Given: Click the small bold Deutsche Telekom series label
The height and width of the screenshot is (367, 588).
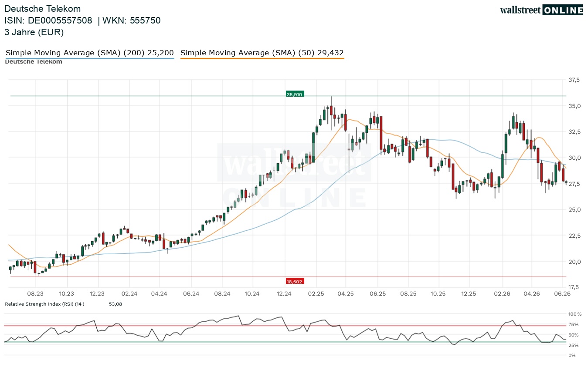Looking at the screenshot, I should point(34,62).
